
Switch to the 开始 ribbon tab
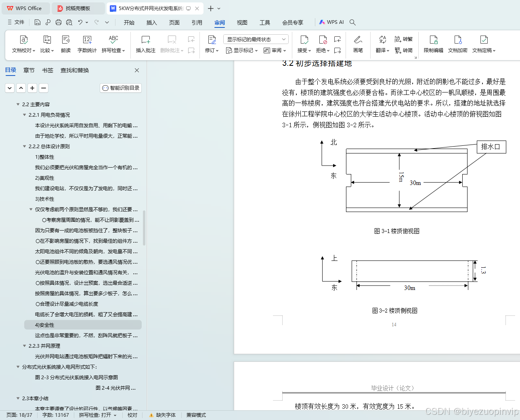click(x=129, y=23)
